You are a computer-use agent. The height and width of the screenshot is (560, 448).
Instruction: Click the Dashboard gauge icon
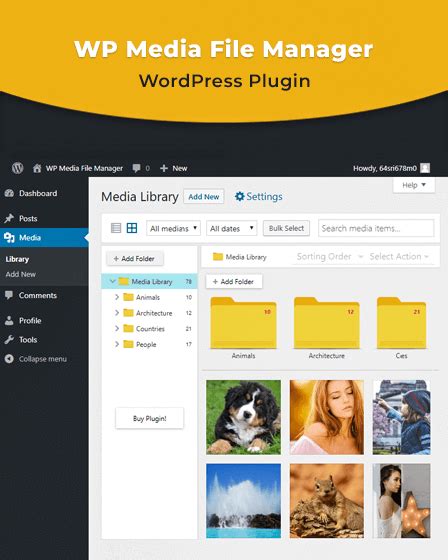click(x=9, y=193)
